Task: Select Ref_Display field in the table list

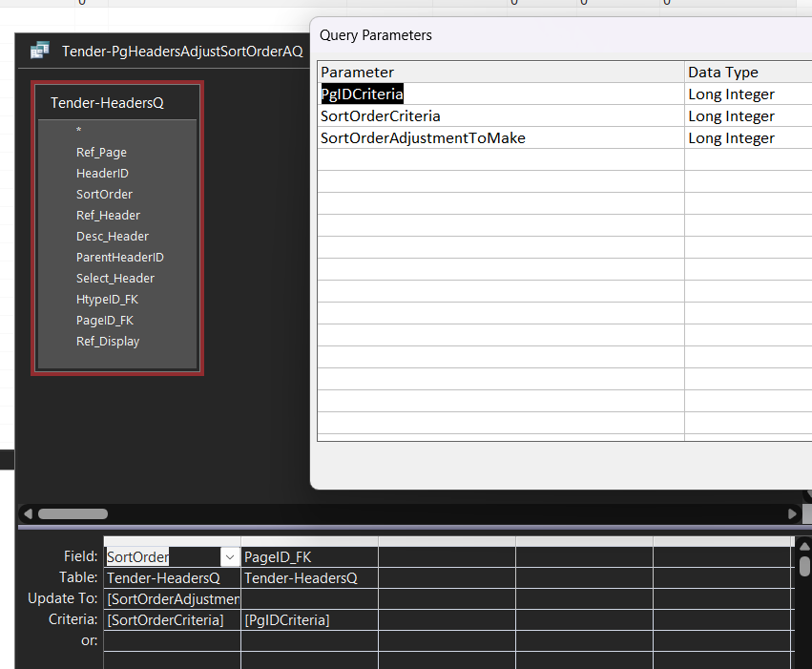Action: (x=108, y=342)
